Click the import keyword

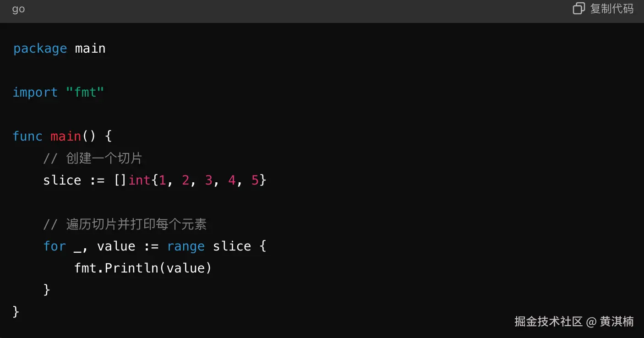(35, 93)
